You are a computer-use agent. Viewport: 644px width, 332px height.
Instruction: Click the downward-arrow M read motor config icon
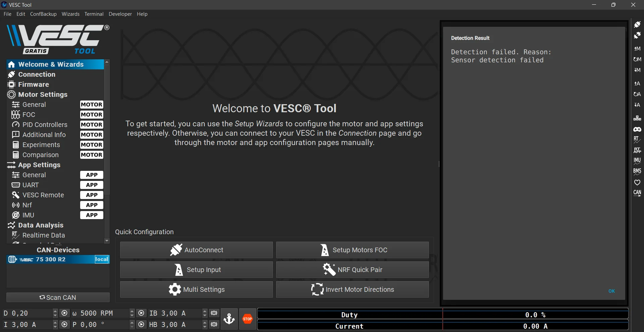637,70
